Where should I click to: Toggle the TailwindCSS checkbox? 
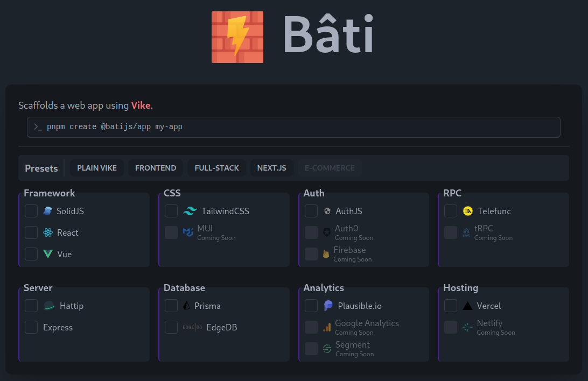click(171, 211)
